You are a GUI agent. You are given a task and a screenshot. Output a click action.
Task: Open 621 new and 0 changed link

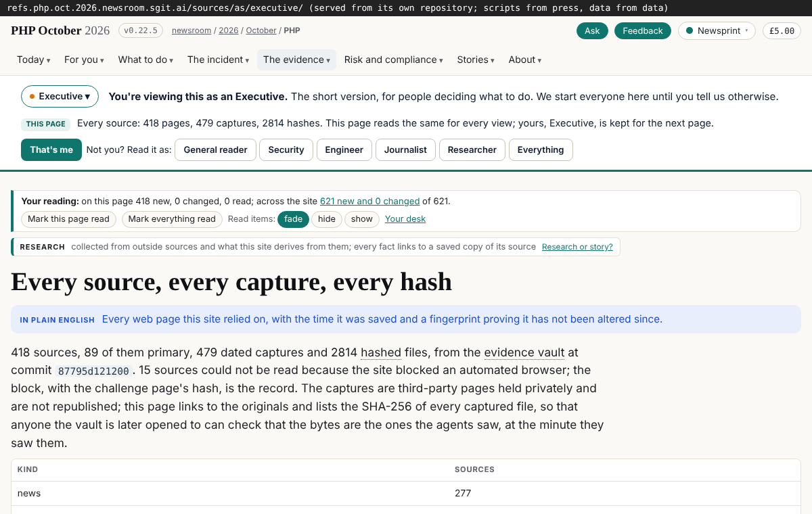coord(369,201)
